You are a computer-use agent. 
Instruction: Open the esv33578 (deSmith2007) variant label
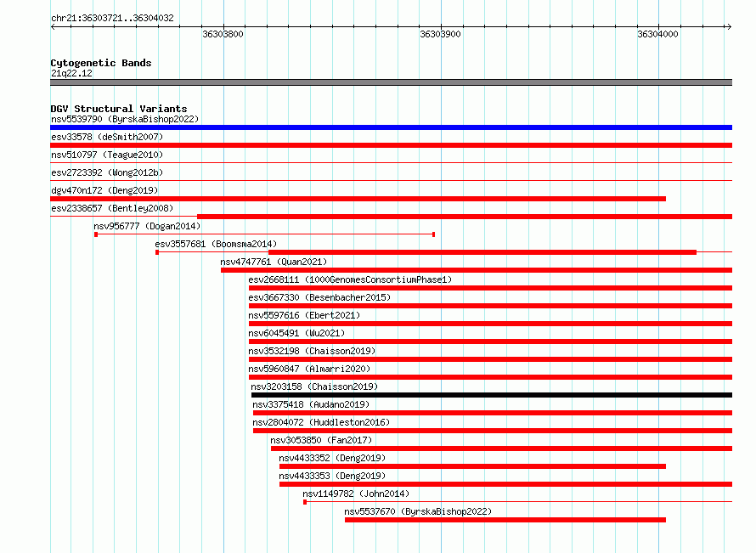tap(107, 137)
